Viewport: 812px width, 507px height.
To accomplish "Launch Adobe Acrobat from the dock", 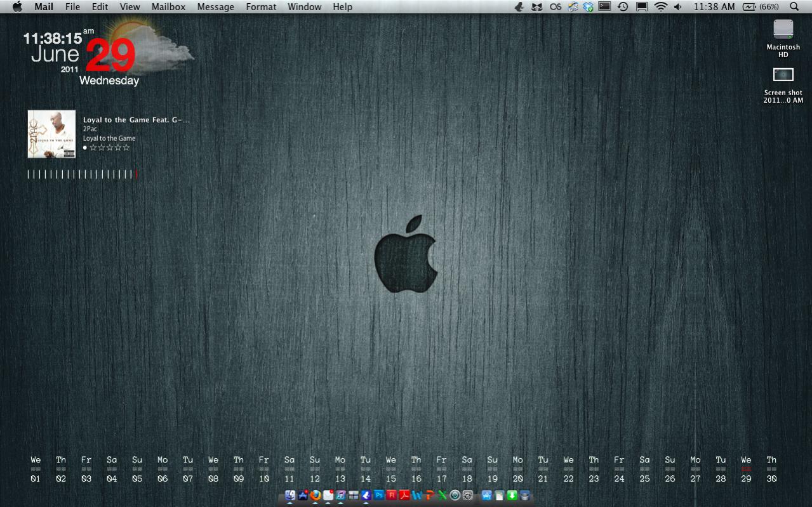I will pyautogui.click(x=404, y=496).
